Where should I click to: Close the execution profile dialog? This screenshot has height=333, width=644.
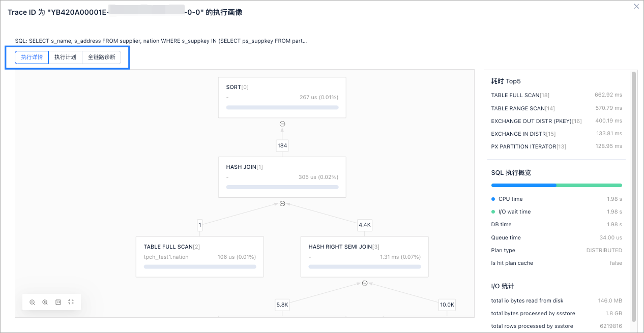[636, 6]
